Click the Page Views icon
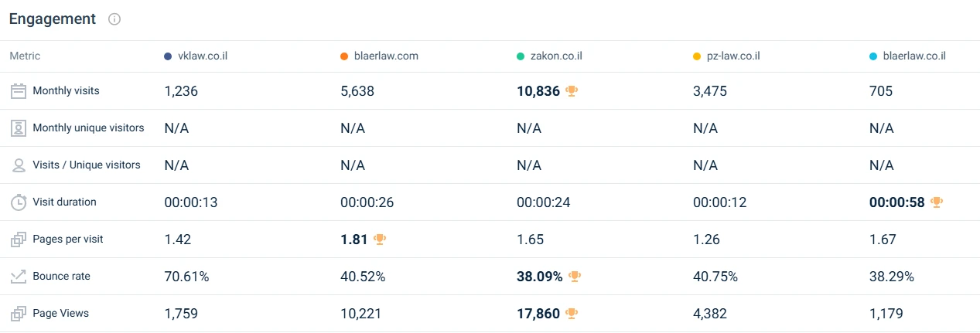Image resolution: width=980 pixels, height=333 pixels. (x=19, y=314)
